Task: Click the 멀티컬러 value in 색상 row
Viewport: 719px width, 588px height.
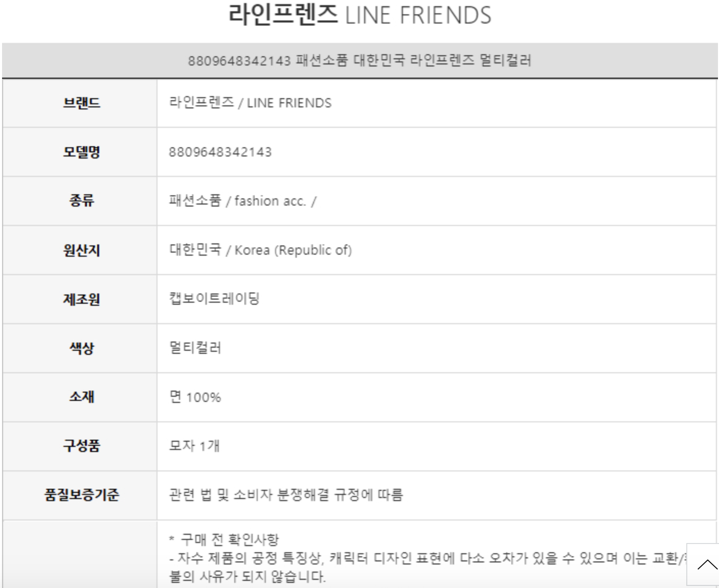Action: click(195, 348)
